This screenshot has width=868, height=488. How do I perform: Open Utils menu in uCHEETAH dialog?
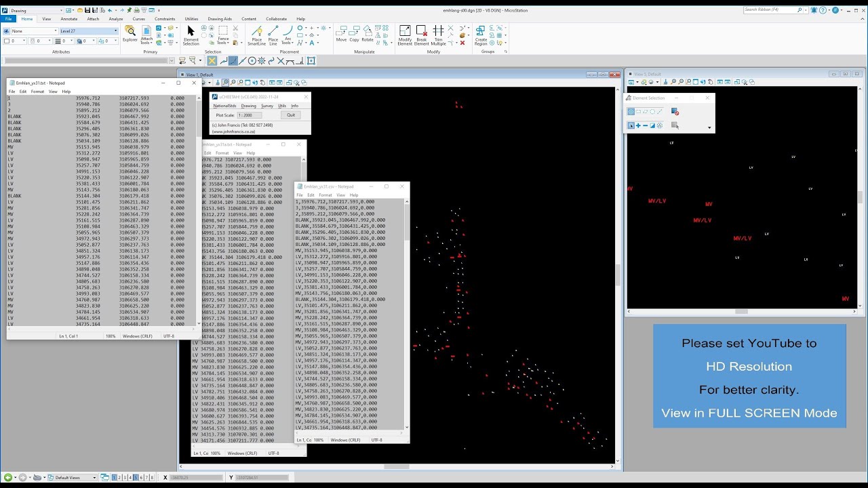coord(282,106)
